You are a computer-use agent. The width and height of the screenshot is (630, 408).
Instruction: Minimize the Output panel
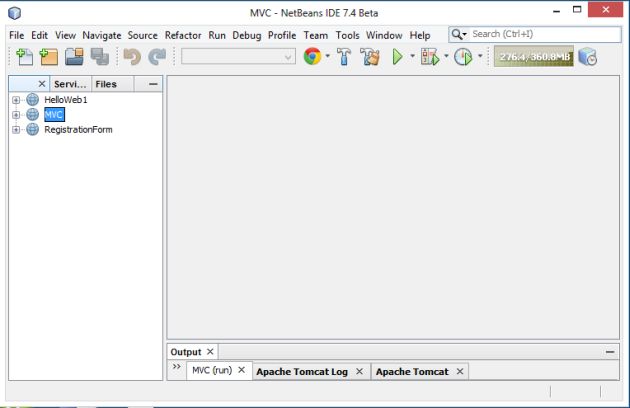click(x=610, y=352)
